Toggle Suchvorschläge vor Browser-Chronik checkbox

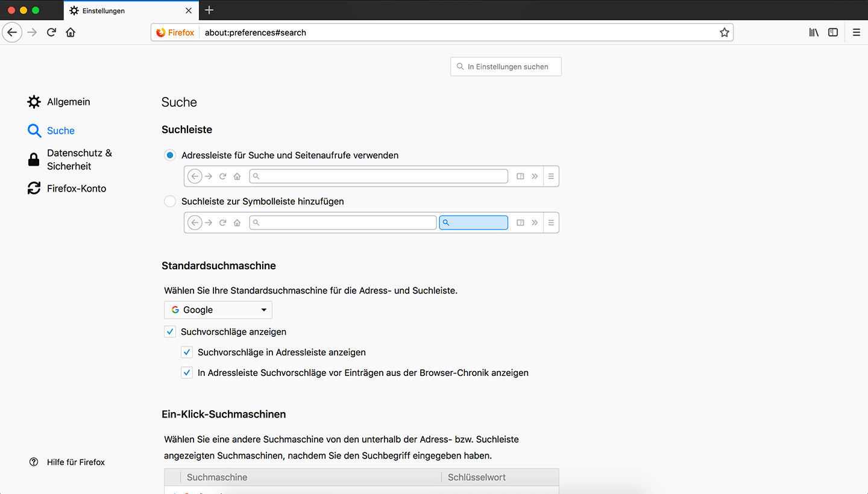point(187,373)
